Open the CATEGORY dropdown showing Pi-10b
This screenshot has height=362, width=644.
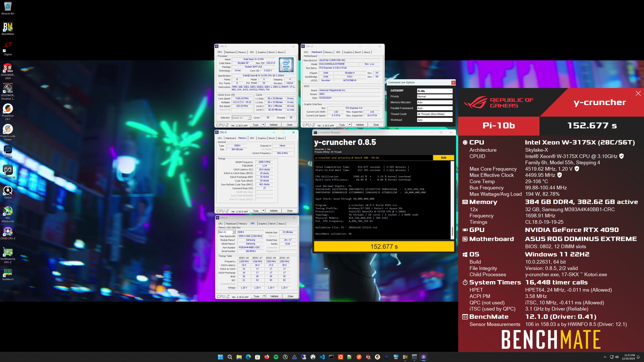pyautogui.click(x=435, y=91)
